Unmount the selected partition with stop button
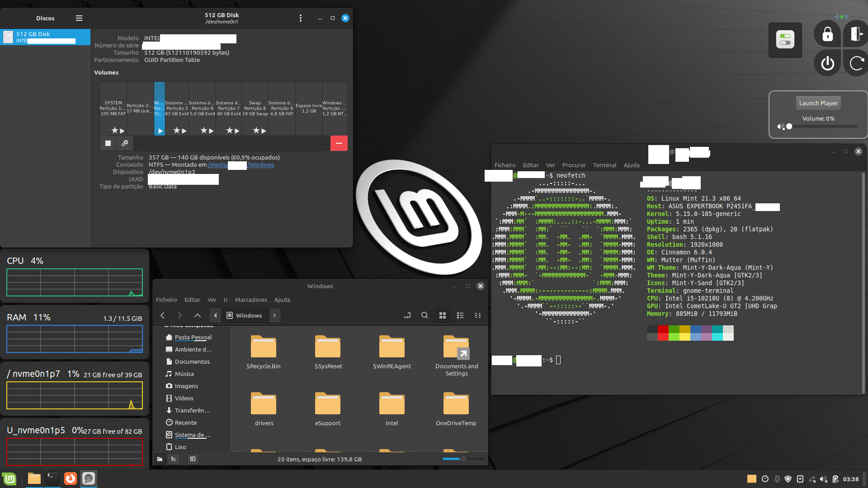868x488 pixels. 108,143
